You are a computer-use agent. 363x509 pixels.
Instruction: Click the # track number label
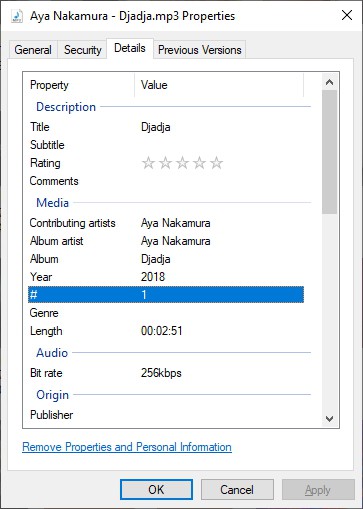[33, 295]
